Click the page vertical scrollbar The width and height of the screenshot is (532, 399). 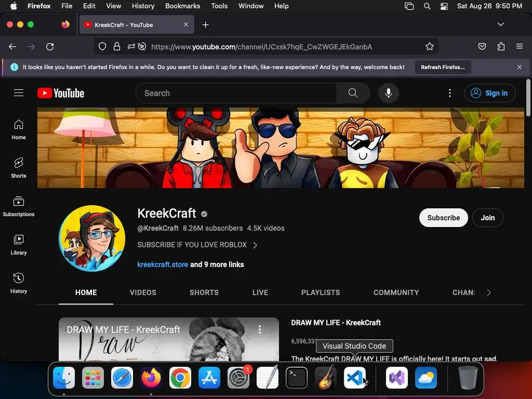click(528, 98)
